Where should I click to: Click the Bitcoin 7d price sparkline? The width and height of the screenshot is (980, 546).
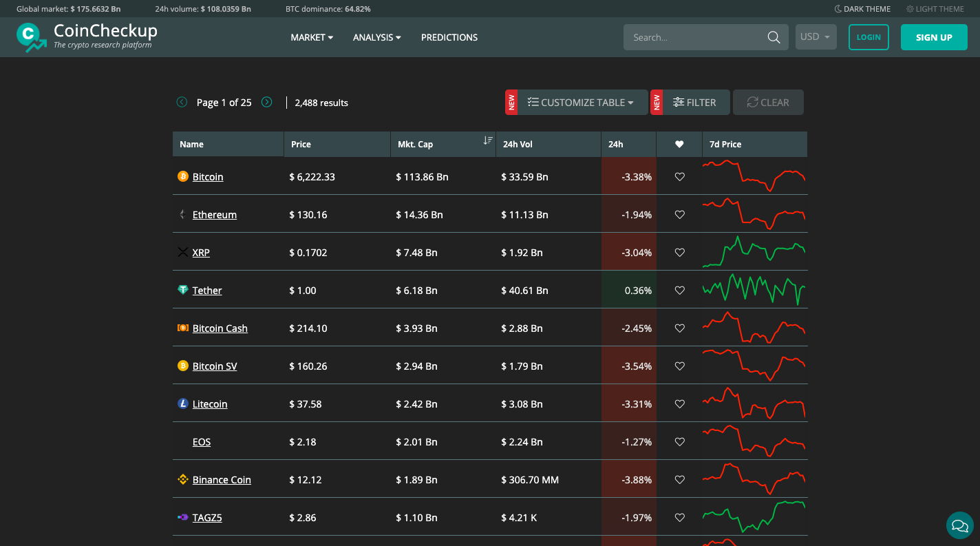coord(754,176)
